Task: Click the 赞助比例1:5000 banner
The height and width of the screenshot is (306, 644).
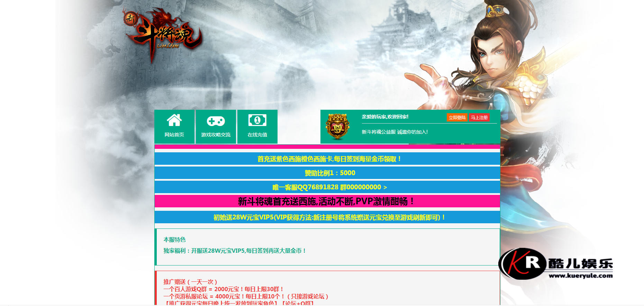Action: point(329,173)
